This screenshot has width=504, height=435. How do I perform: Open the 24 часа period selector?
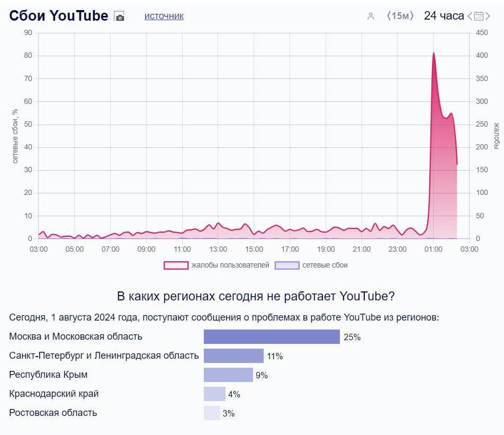click(x=444, y=16)
